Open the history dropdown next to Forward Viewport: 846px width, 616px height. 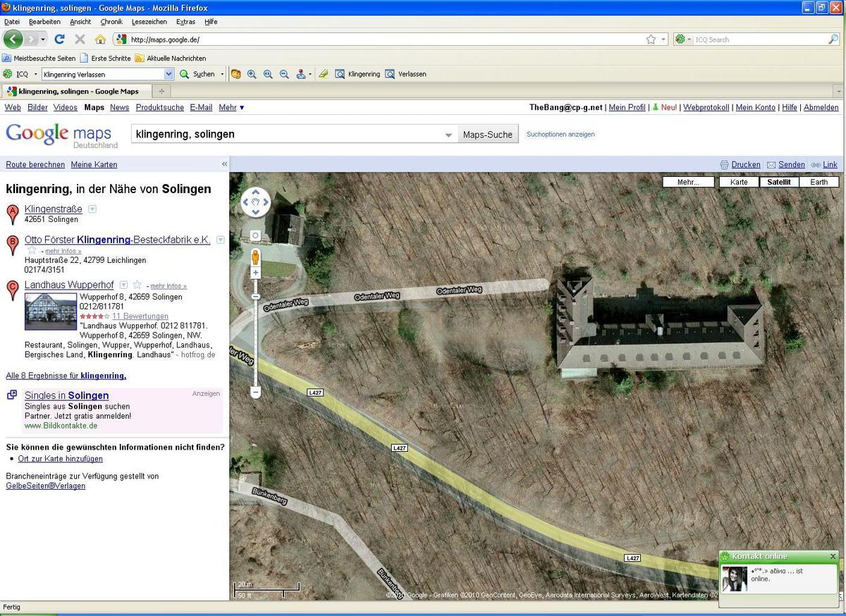(43, 39)
